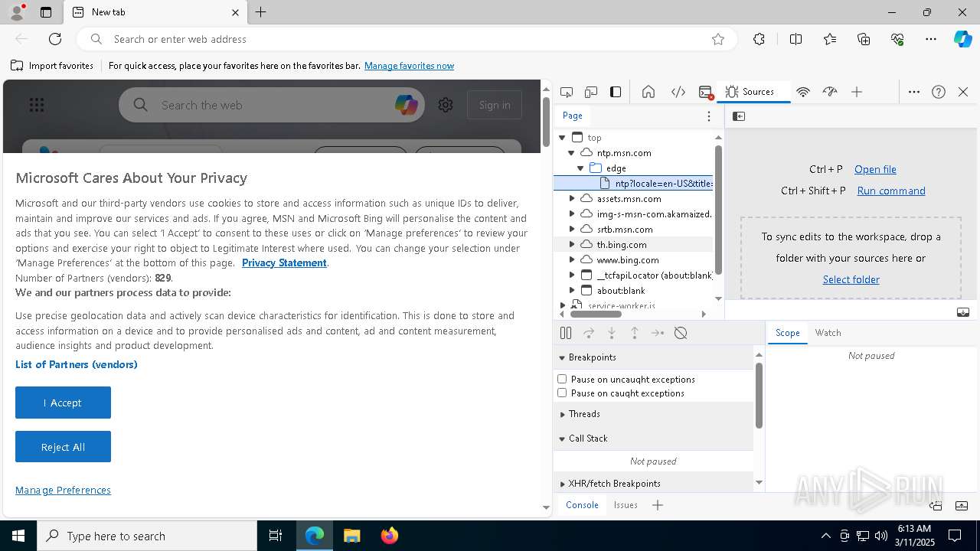Toggle the DevTools activity bar dock icon
The height and width of the screenshot is (551, 980).
tap(616, 92)
